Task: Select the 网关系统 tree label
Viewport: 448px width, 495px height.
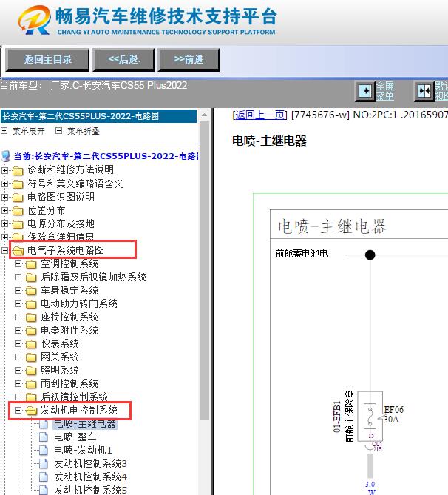Action: coord(60,357)
